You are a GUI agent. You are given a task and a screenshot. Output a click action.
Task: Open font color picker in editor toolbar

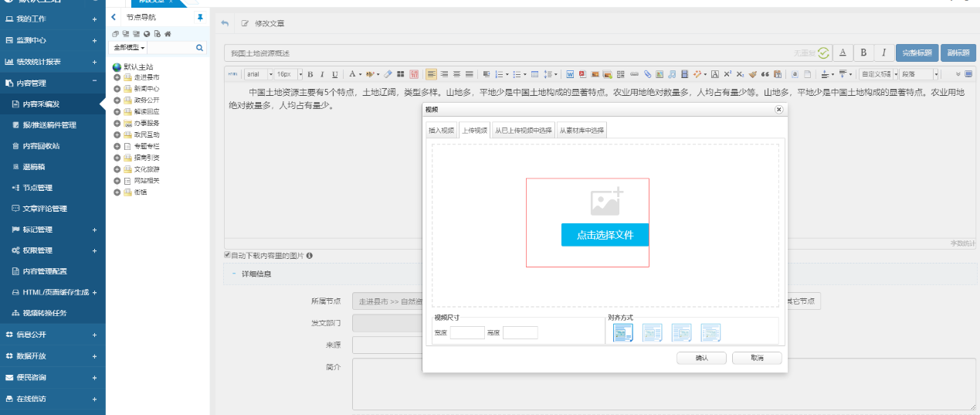[351, 74]
